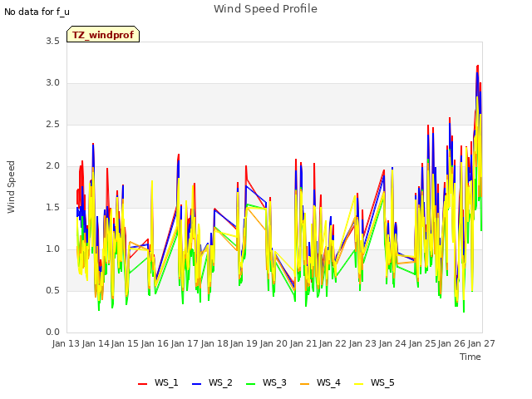Toggle the WS_3 series in legend
This screenshot has height=399, width=532.
pyautogui.click(x=266, y=382)
